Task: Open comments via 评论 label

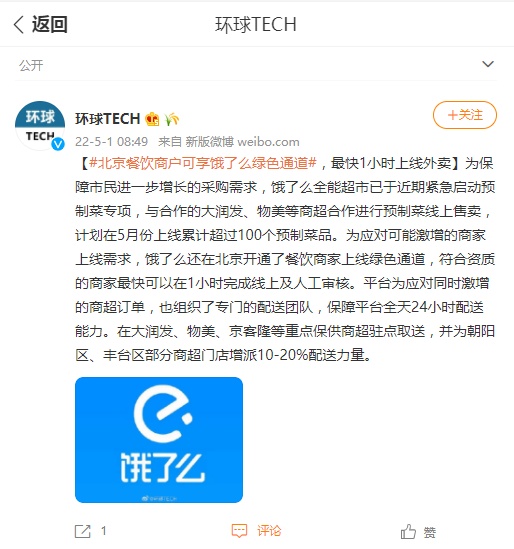Action: pos(269,531)
